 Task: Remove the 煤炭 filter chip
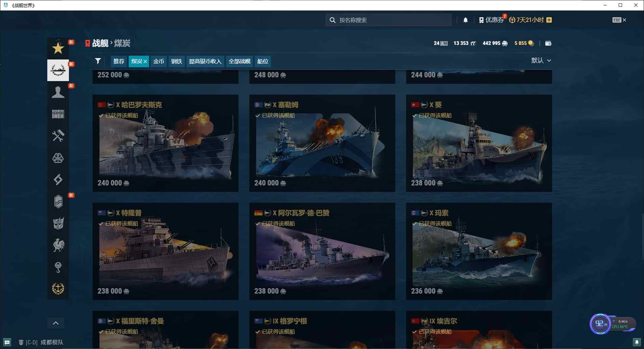145,61
